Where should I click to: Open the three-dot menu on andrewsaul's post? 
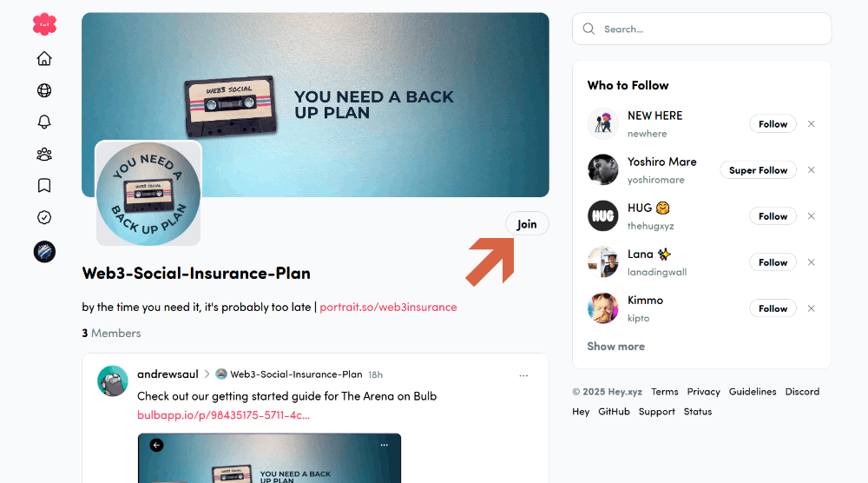[x=523, y=375]
